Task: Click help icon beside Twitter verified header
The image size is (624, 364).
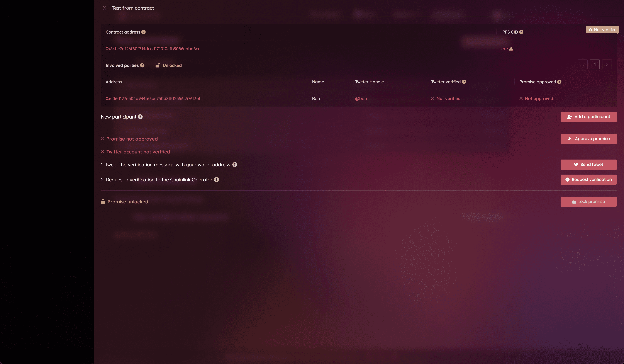Action: point(464,82)
